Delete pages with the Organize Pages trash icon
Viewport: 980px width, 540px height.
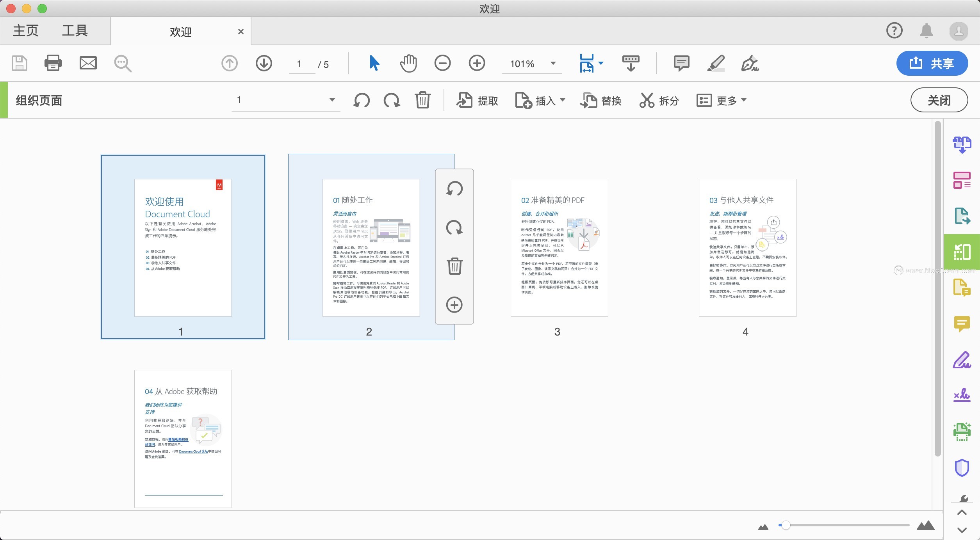(422, 100)
